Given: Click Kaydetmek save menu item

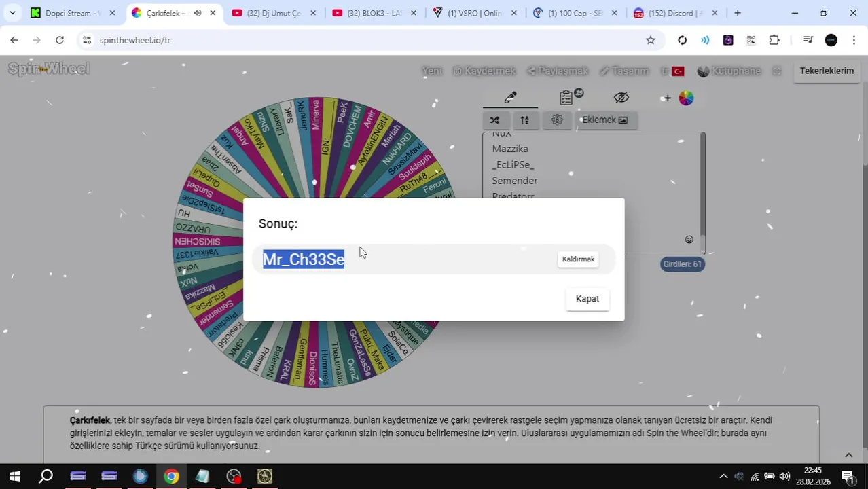Looking at the screenshot, I should [x=484, y=71].
